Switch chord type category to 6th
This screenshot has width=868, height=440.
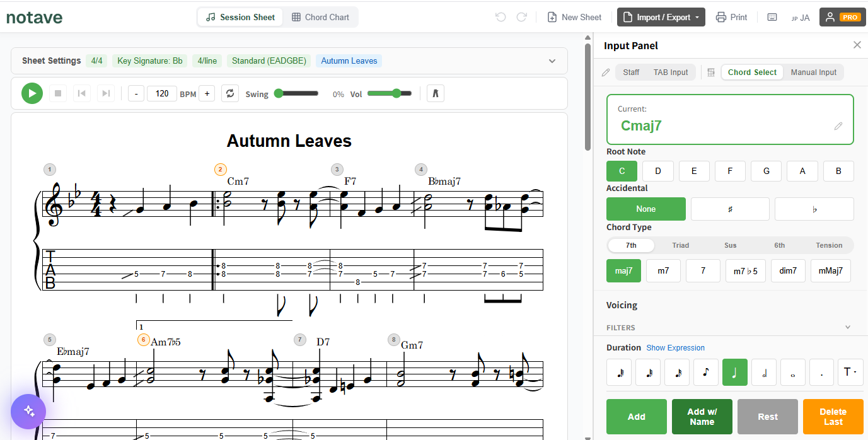coord(780,245)
